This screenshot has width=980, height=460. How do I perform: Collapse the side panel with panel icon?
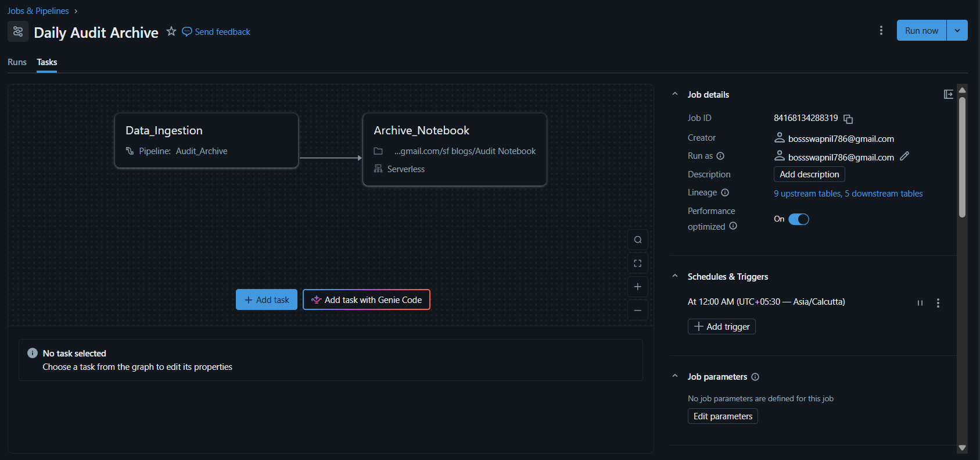(948, 94)
